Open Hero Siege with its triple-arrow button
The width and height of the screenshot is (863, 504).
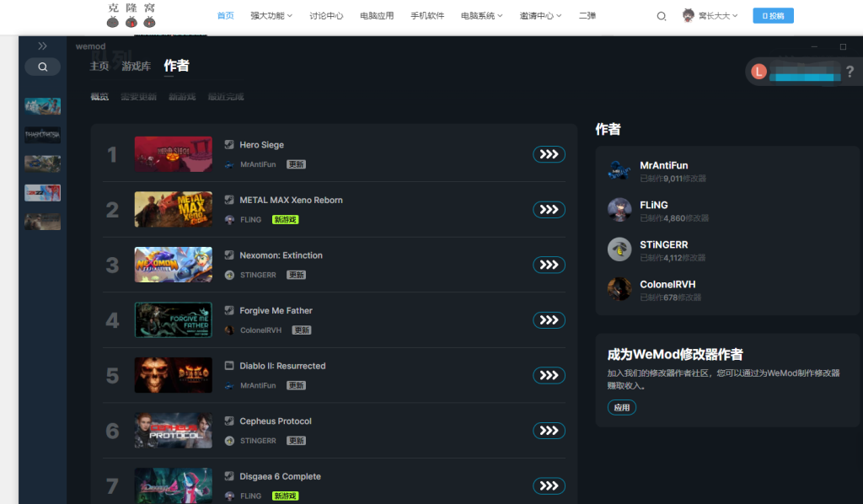click(x=549, y=154)
